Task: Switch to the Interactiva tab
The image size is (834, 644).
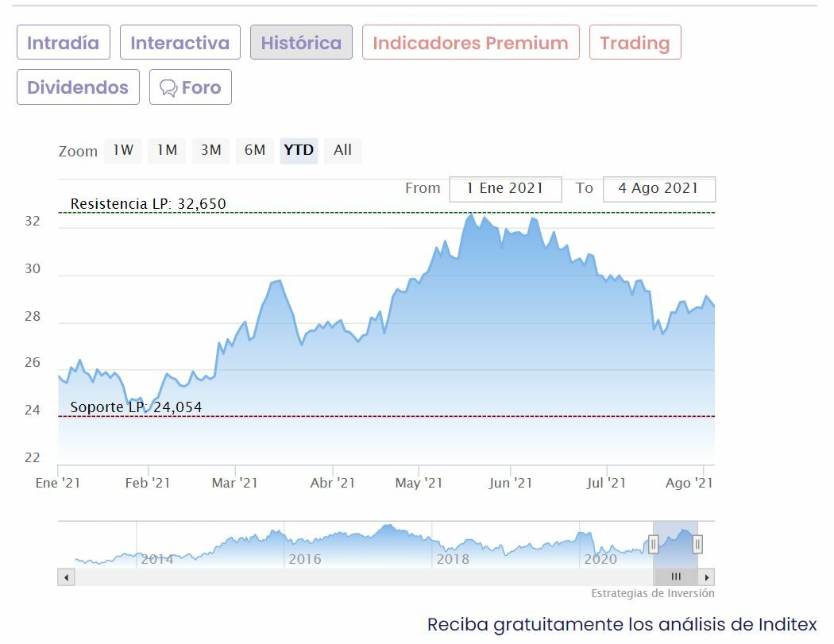Action: click(180, 43)
